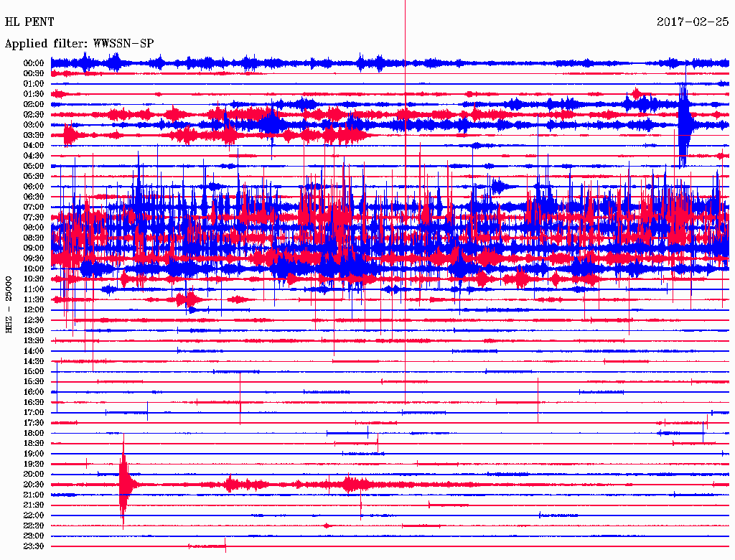Click the 12:00 time label
This screenshot has height=560, width=735.
[34, 309]
